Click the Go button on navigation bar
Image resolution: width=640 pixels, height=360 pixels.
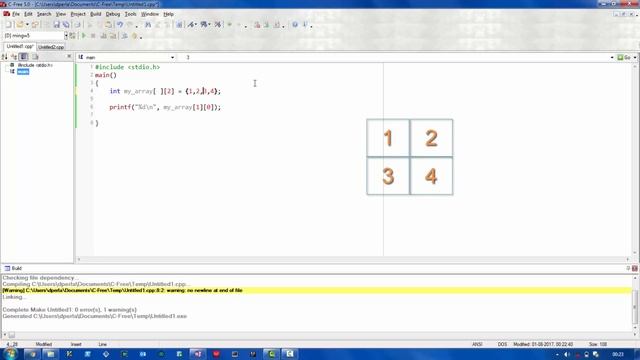(624, 58)
